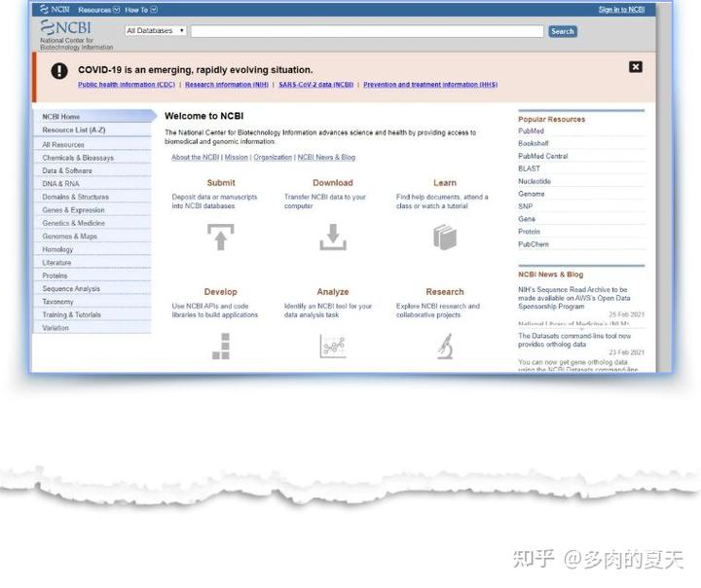Click the large NCBI header logo

66,27
